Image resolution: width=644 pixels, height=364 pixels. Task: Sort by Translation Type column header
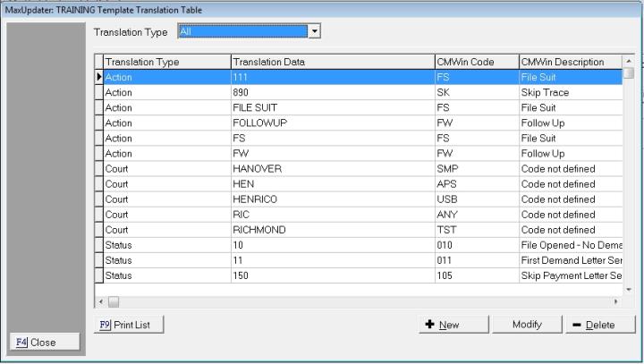(165, 62)
